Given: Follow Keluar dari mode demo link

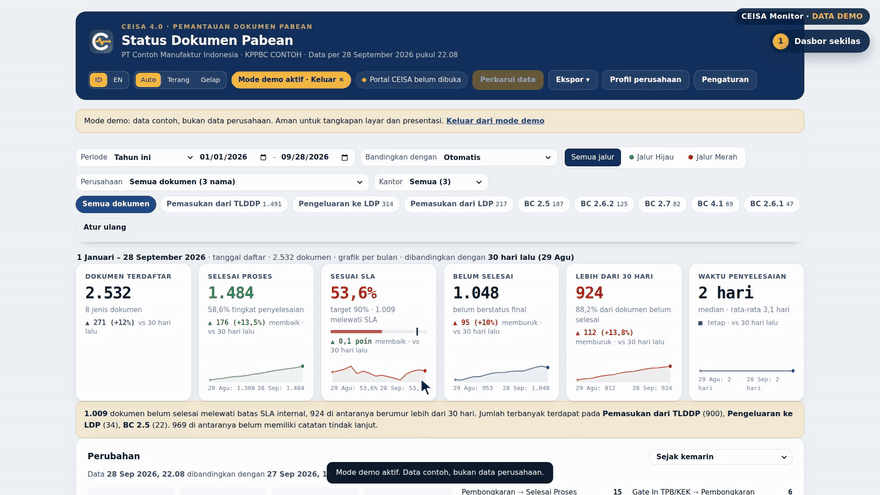Looking at the screenshot, I should pos(495,121).
